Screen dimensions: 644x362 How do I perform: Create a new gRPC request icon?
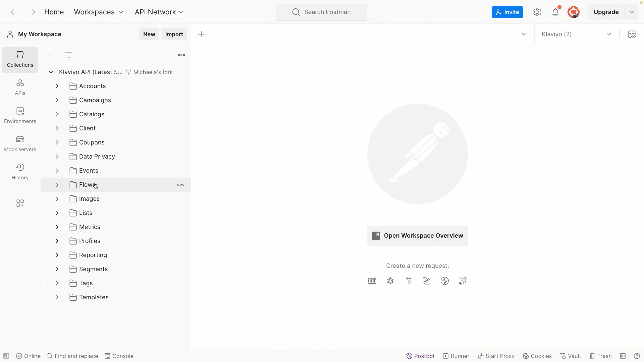(x=409, y=281)
